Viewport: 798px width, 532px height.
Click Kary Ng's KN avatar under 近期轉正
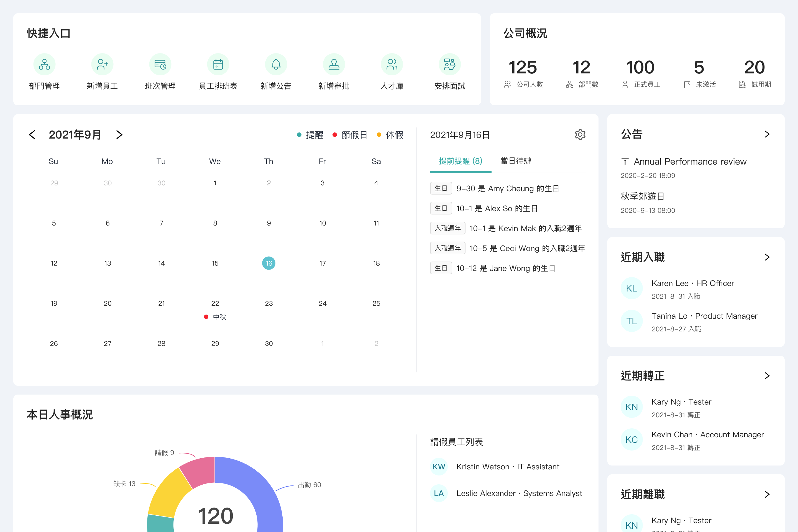[632, 407]
